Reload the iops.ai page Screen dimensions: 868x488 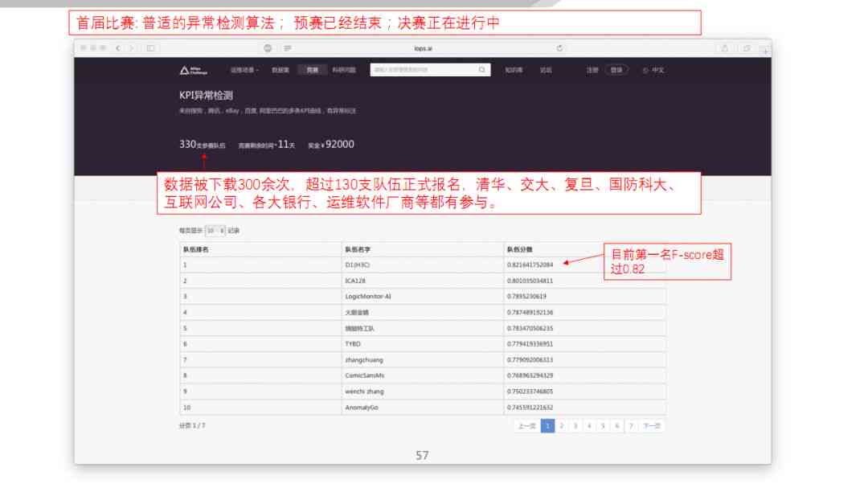559,48
